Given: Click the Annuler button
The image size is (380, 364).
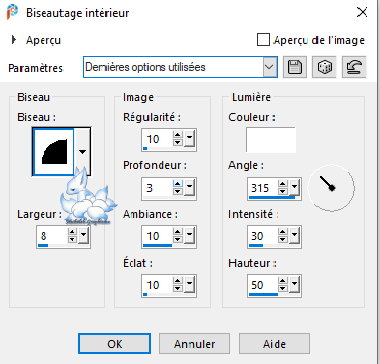Looking at the screenshot, I should click(x=194, y=344).
